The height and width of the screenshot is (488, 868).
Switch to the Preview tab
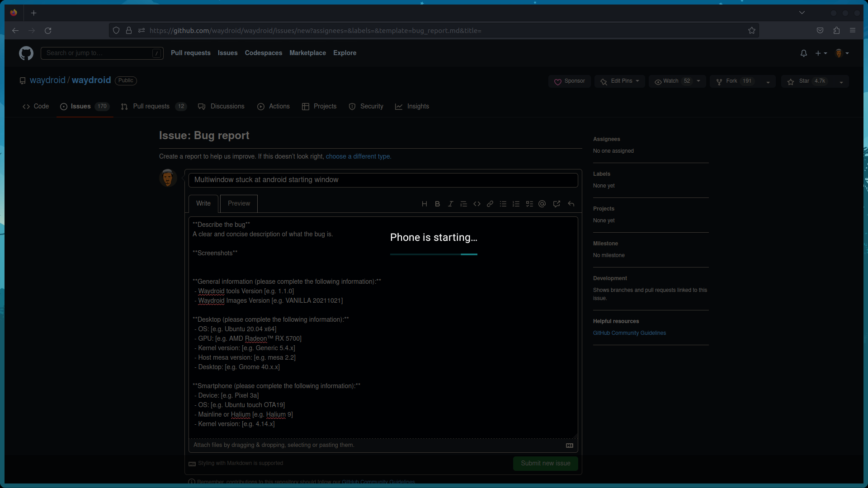click(x=238, y=203)
